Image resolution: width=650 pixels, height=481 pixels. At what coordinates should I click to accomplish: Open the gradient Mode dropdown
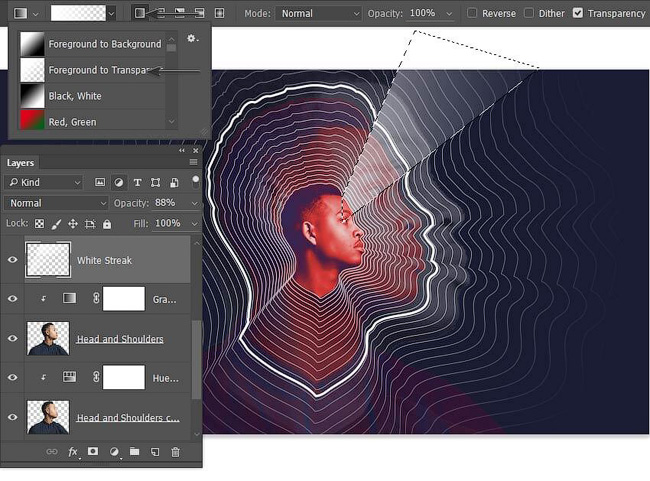(x=318, y=14)
